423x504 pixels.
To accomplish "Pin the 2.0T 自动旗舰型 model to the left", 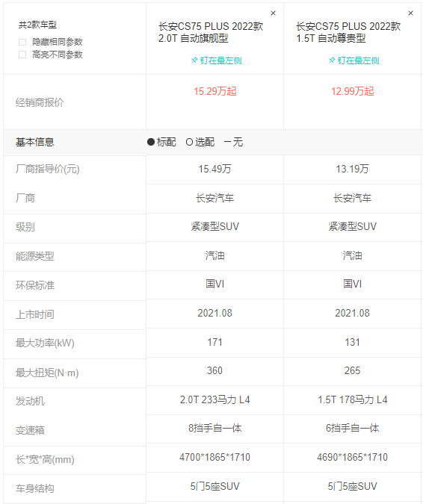I will pyautogui.click(x=216, y=60).
